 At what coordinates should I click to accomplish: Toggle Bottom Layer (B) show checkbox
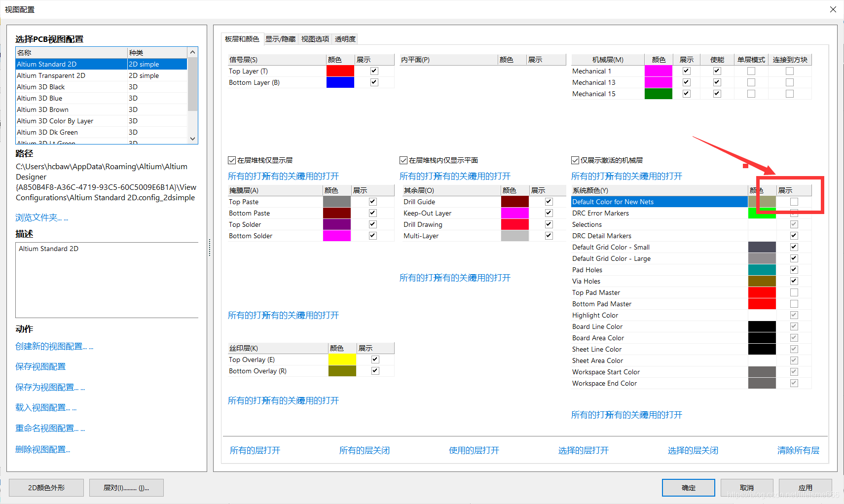(374, 82)
